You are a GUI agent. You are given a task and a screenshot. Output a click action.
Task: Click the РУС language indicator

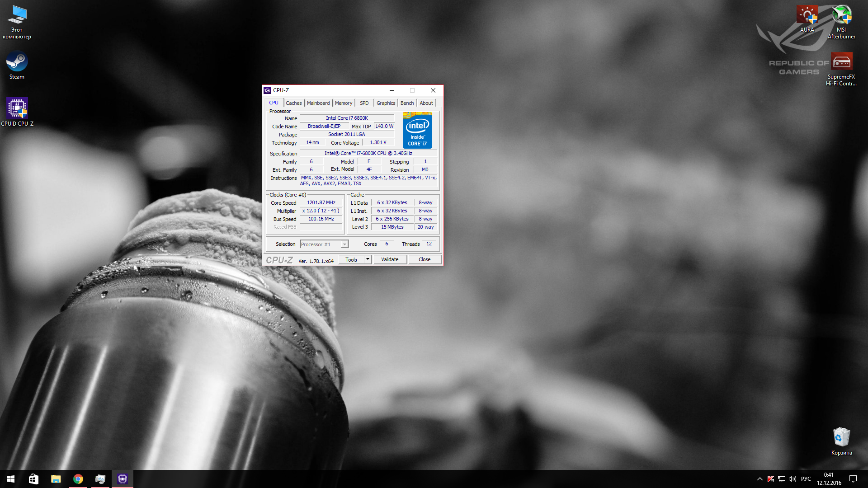click(x=806, y=479)
